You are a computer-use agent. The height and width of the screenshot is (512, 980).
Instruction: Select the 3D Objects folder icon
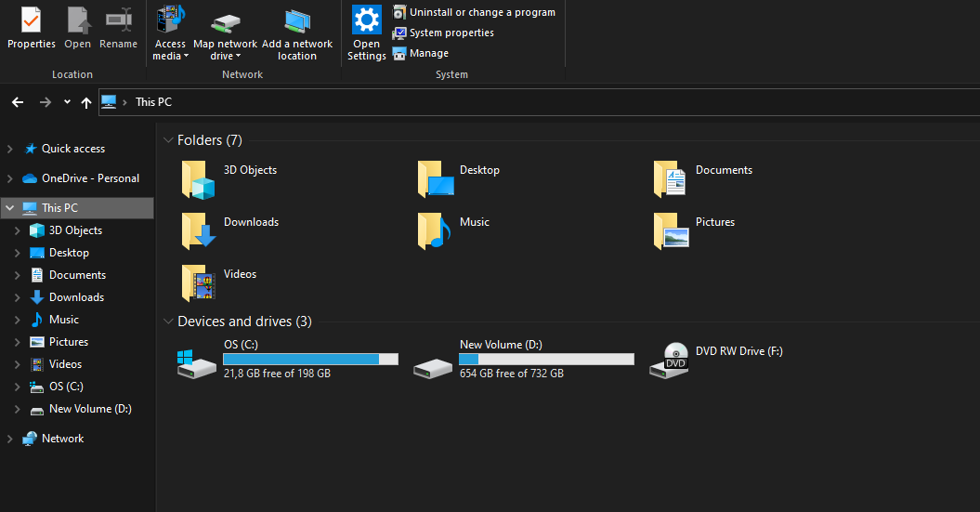pyautogui.click(x=198, y=179)
